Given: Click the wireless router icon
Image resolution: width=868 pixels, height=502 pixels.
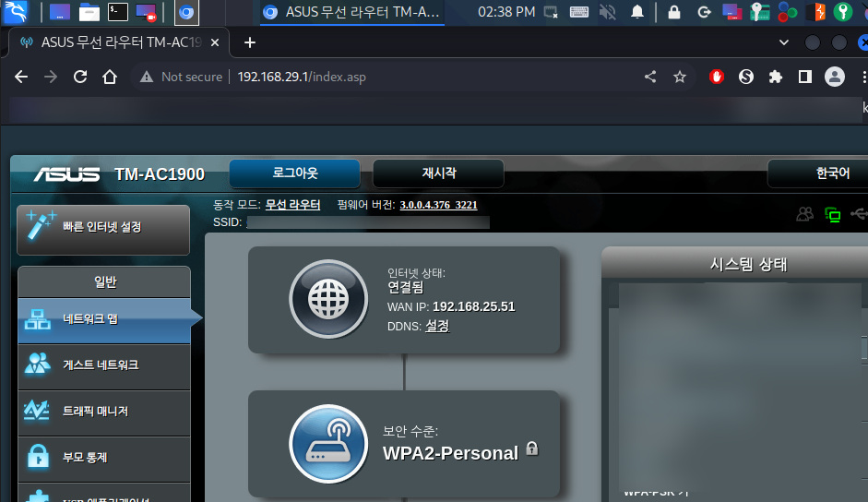Looking at the screenshot, I should [328, 443].
